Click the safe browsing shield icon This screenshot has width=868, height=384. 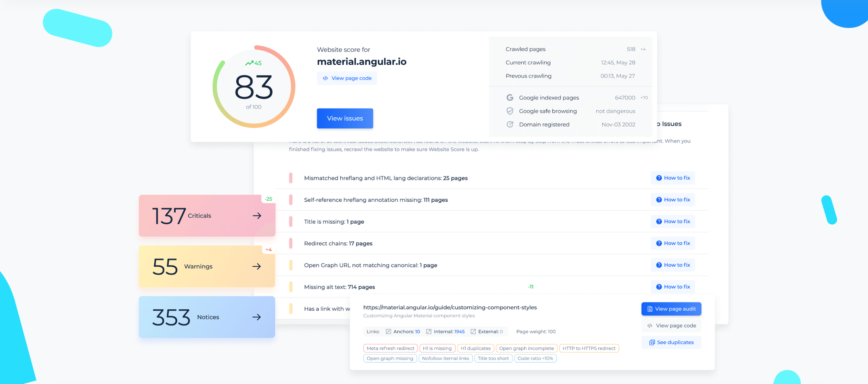pos(510,111)
